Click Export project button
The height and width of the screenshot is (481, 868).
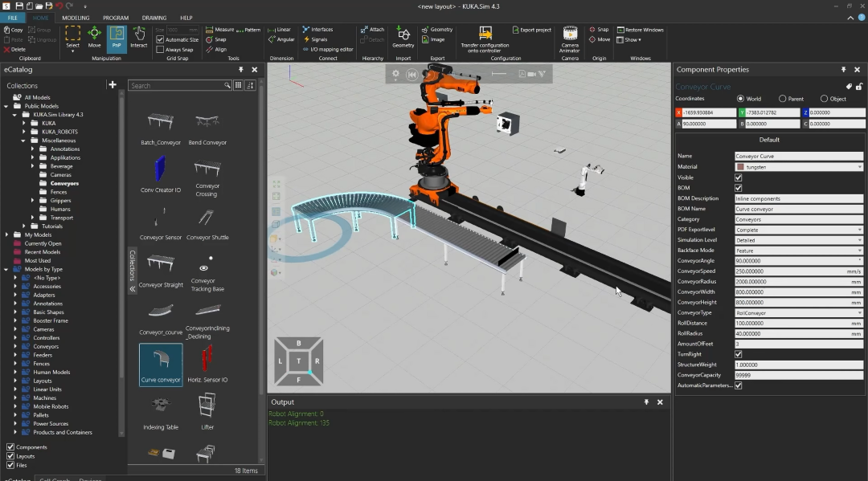pyautogui.click(x=531, y=29)
